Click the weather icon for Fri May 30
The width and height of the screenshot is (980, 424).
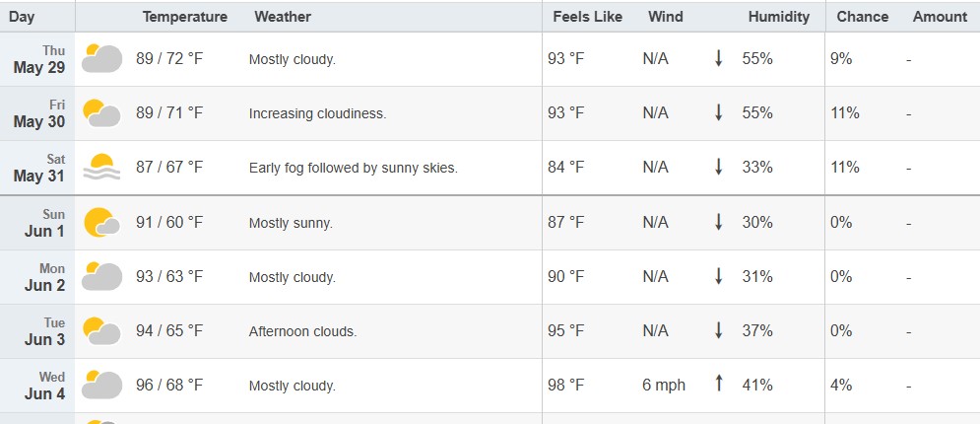[101, 113]
